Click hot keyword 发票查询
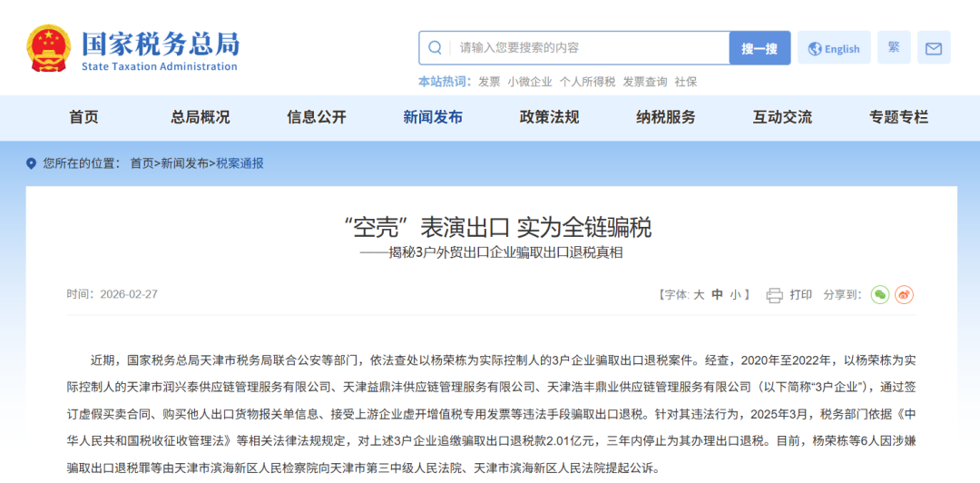Screen dimensions: 980x483 [645, 82]
